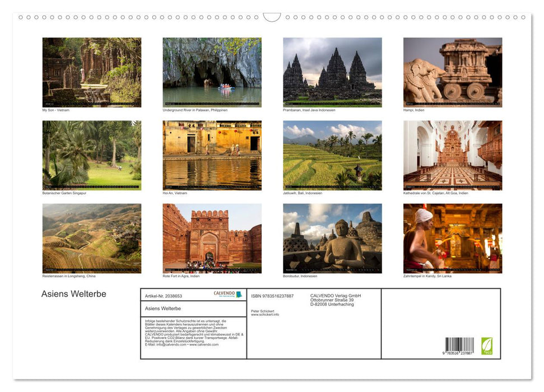Click the Jatiluwih rice terraces thumbnail
The image size is (544, 392).
tap(332, 155)
